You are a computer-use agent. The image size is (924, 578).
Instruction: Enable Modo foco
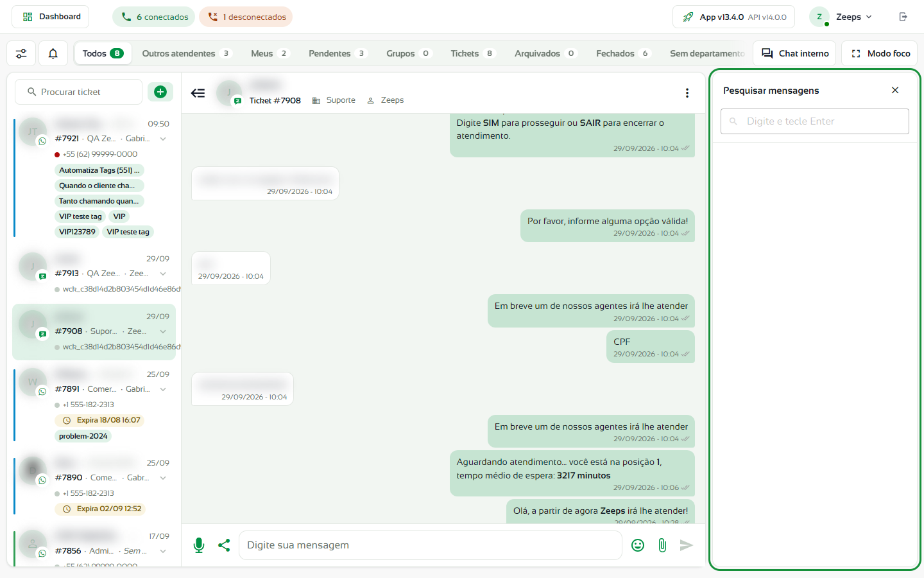[880, 53]
